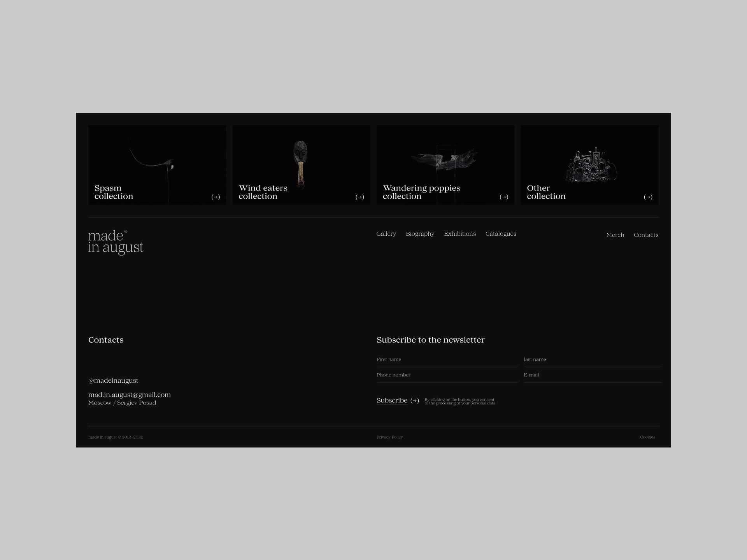The width and height of the screenshot is (747, 560).
Task: Click the arrow icon on Spasm collection card
Action: tap(216, 197)
